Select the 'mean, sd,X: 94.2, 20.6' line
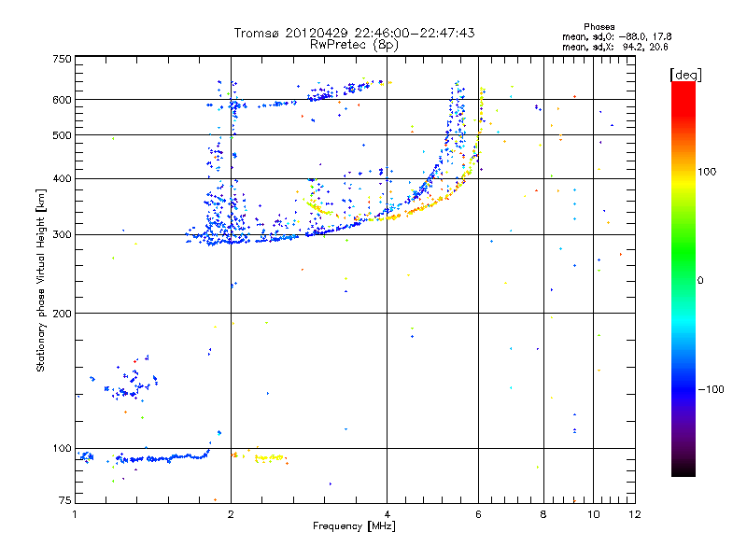The width and height of the screenshot is (747, 560). click(x=615, y=47)
